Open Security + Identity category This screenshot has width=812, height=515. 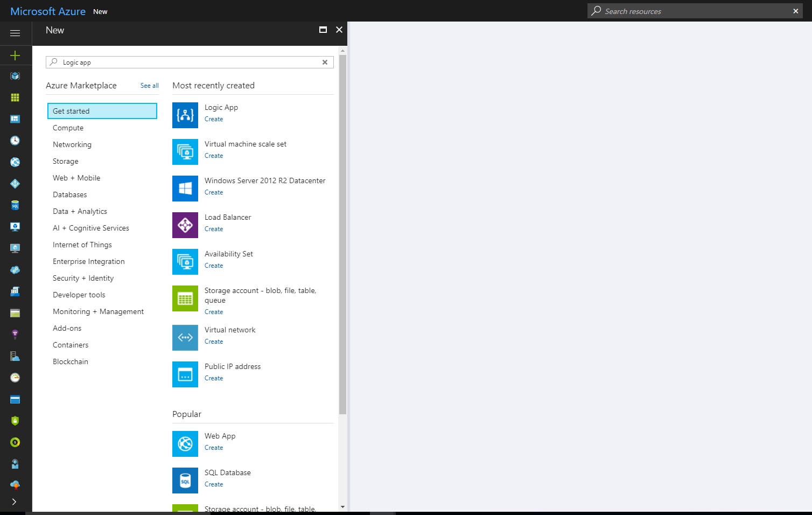pyautogui.click(x=83, y=278)
